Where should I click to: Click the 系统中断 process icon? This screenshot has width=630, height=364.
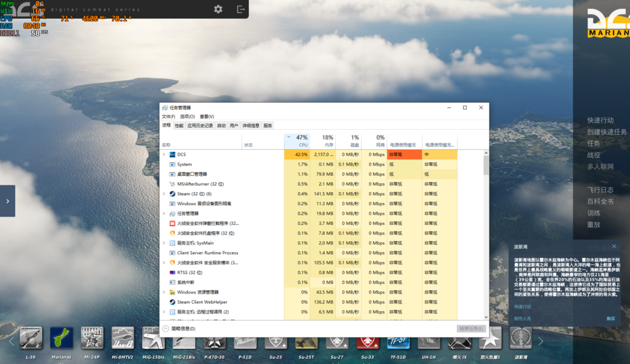tap(173, 282)
